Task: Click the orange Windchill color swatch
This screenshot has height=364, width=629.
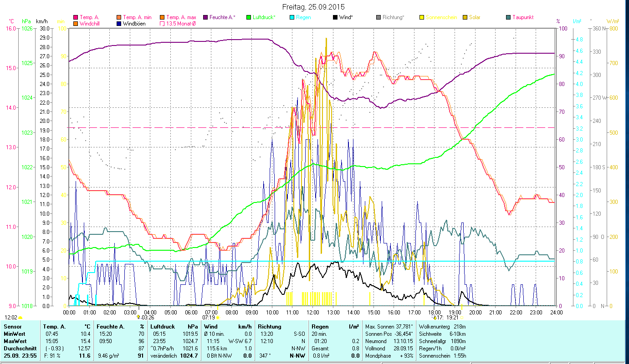Action: [x=75, y=23]
